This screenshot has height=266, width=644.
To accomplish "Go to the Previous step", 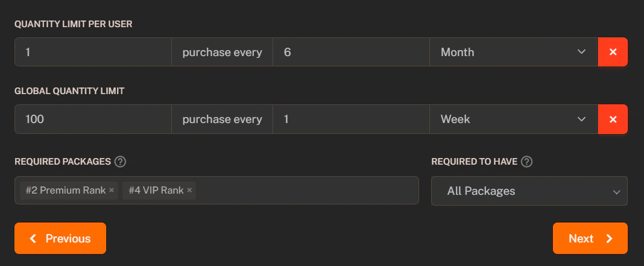I will [x=60, y=238].
